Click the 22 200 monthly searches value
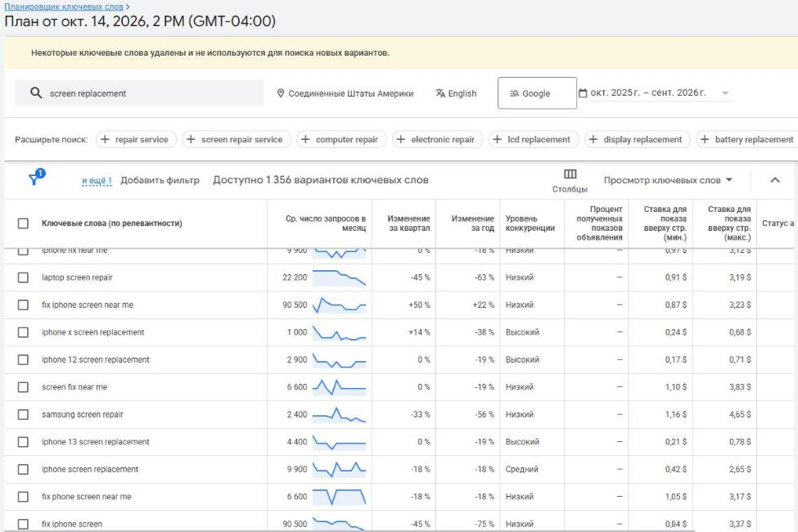The image size is (798, 532). [x=295, y=277]
